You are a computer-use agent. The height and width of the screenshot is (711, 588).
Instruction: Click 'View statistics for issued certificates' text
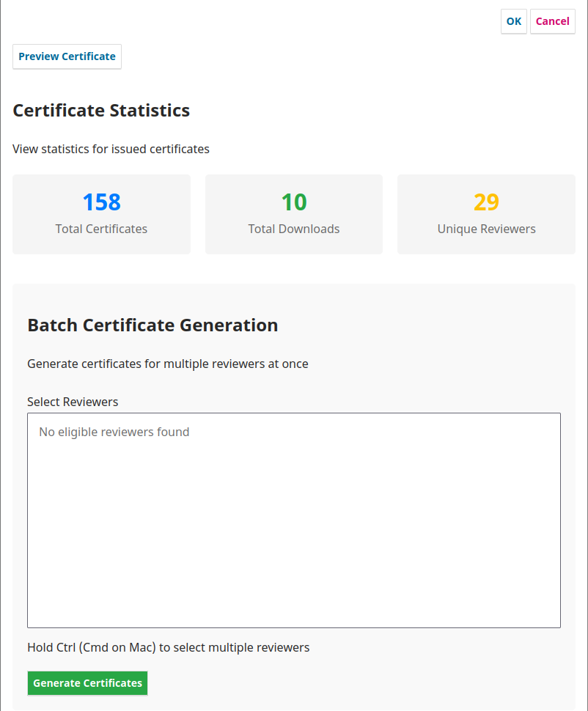(111, 150)
